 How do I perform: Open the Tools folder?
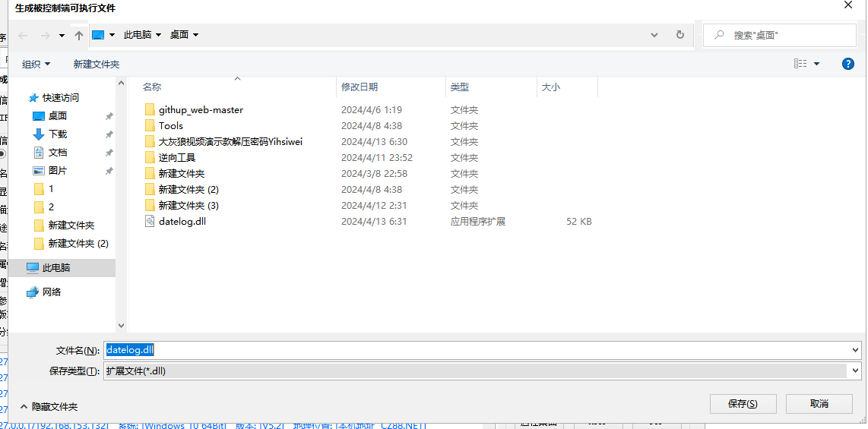coord(170,126)
